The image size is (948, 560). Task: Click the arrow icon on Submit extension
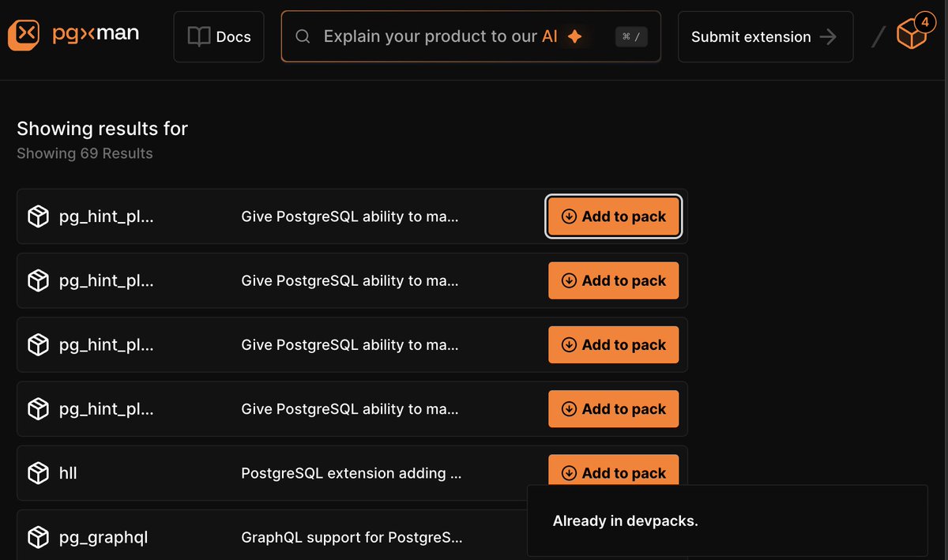click(x=828, y=36)
